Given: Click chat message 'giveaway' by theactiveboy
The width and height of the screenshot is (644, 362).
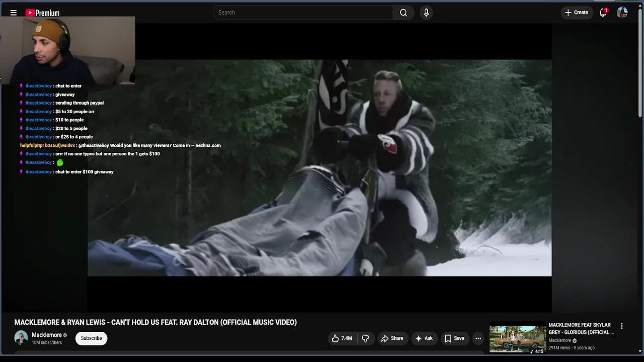Looking at the screenshot, I should pos(65,95).
